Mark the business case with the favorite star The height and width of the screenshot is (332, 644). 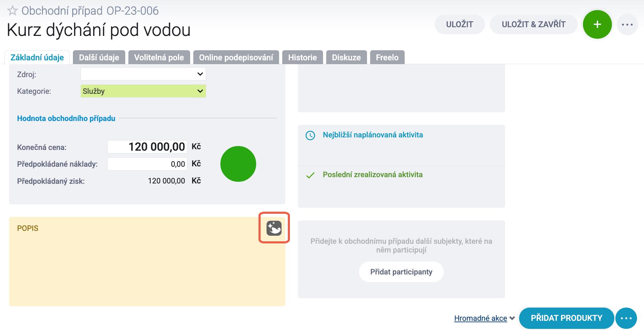tap(13, 11)
